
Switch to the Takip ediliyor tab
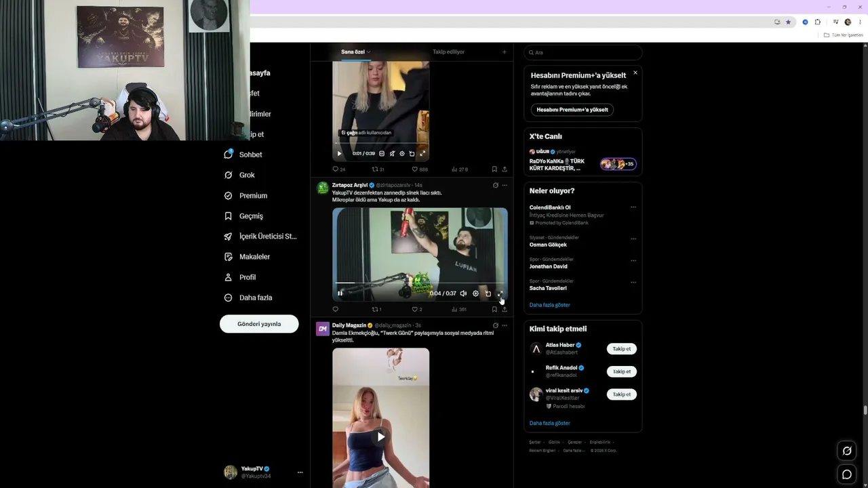[x=448, y=52]
